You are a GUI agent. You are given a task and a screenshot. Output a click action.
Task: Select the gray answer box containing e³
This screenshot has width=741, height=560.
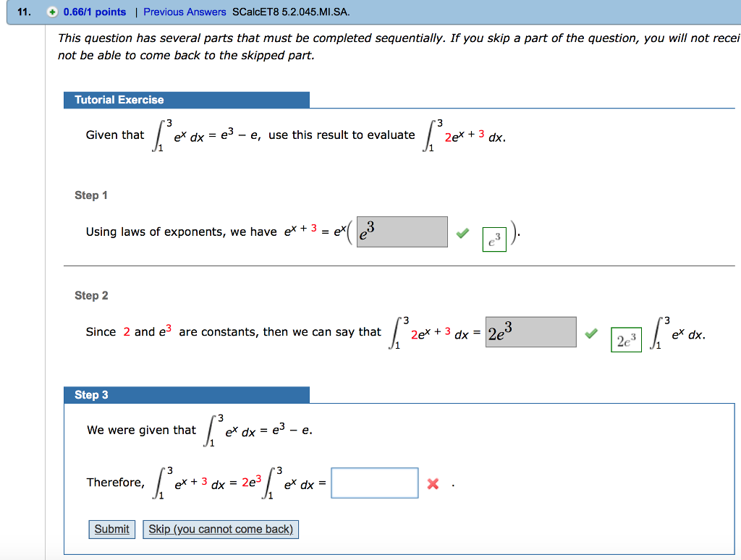402,231
